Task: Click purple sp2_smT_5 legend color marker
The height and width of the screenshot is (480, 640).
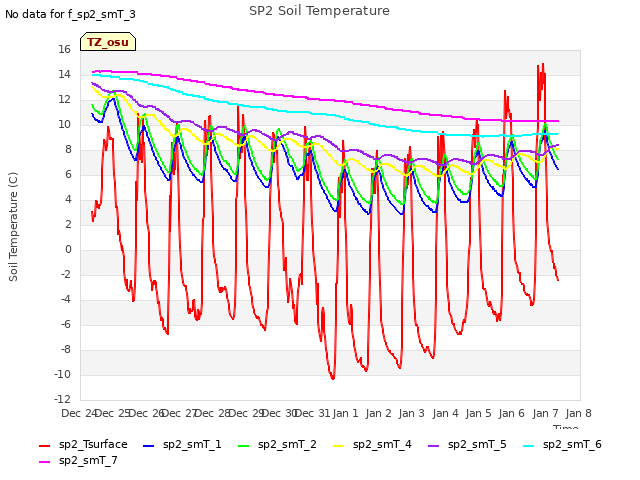Action: [x=434, y=446]
